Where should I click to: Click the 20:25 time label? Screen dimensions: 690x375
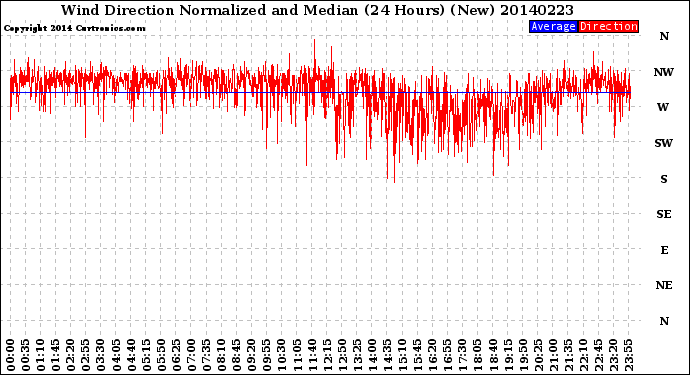pyautogui.click(x=538, y=355)
